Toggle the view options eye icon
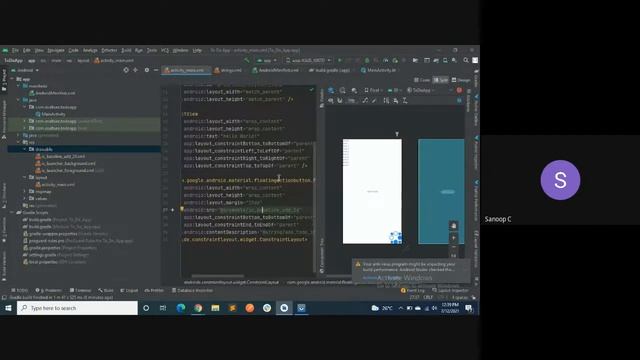Viewport: 640px width, 360px height. coord(331,100)
